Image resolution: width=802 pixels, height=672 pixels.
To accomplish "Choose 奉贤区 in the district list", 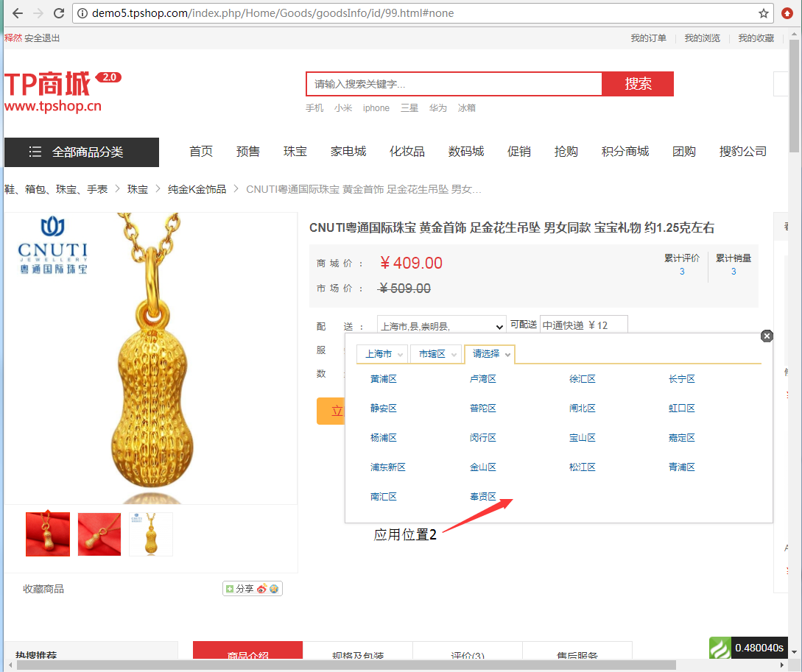I will click(x=483, y=497).
